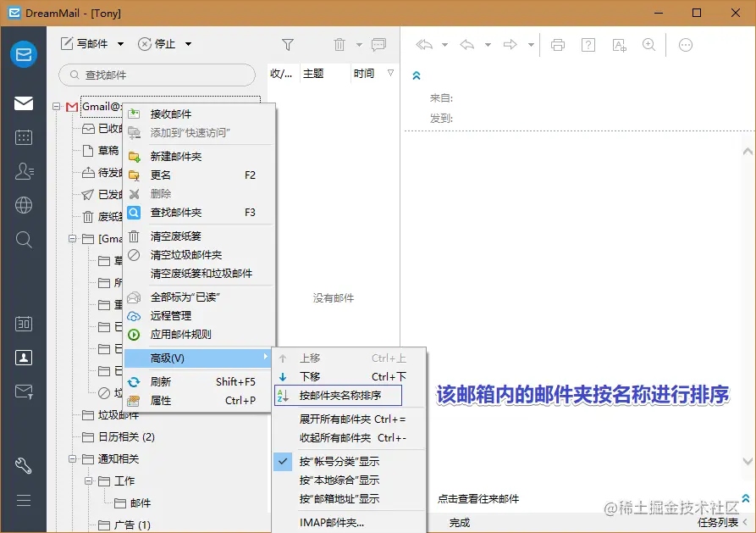Click the reply-all arrow icon
Screen dimensions: 756x533
pyautogui.click(x=424, y=45)
